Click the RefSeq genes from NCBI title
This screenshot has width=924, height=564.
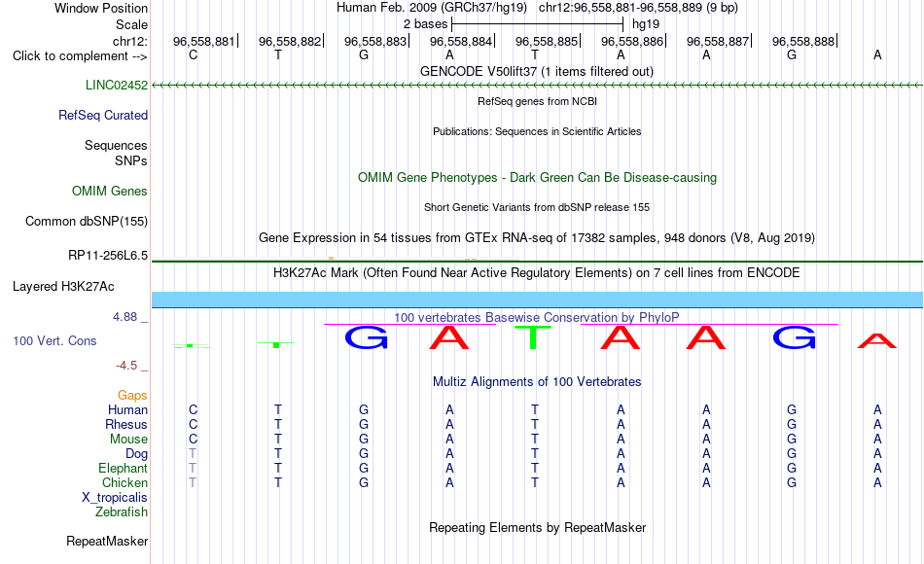(x=537, y=101)
